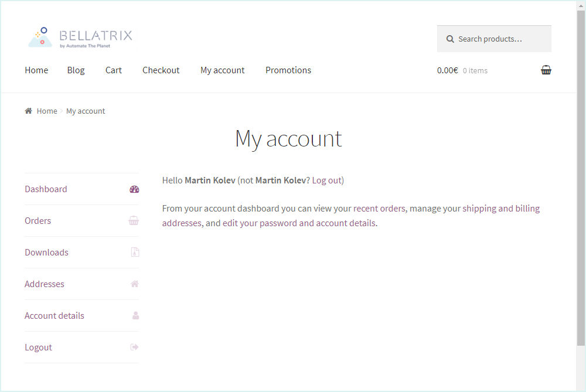Image resolution: width=586 pixels, height=392 pixels.
Task: Follow the recent orders link
Action: click(379, 209)
